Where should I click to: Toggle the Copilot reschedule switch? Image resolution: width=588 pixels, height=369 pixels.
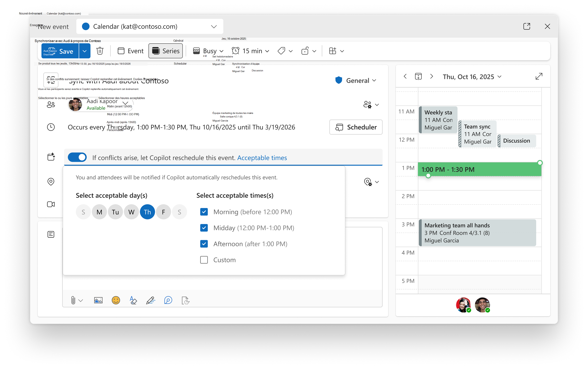[77, 157]
